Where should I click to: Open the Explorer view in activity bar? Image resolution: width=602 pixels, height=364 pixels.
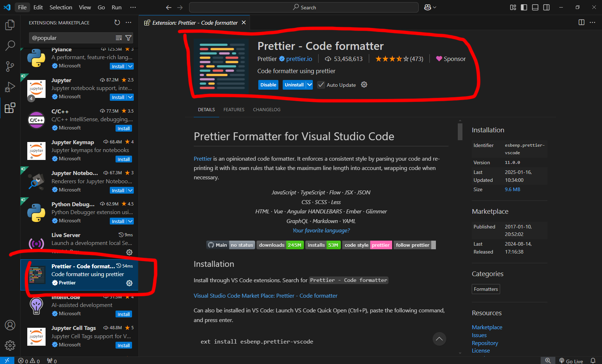click(10, 25)
